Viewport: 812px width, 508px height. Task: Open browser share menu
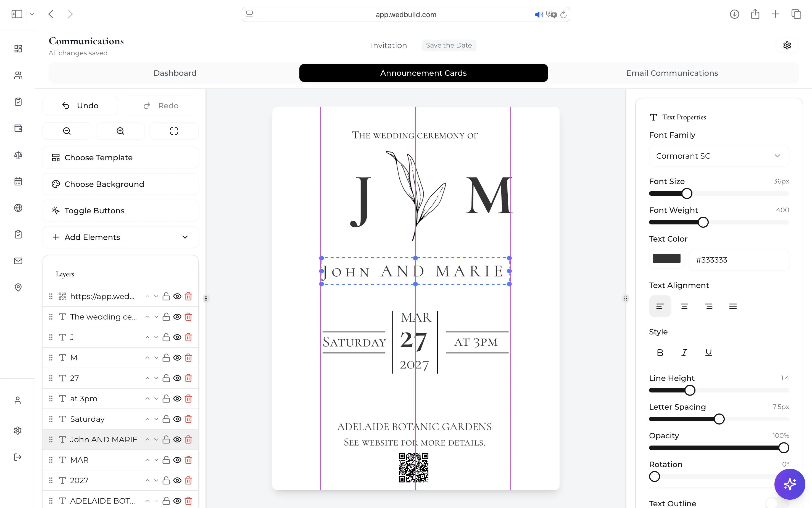tap(755, 14)
